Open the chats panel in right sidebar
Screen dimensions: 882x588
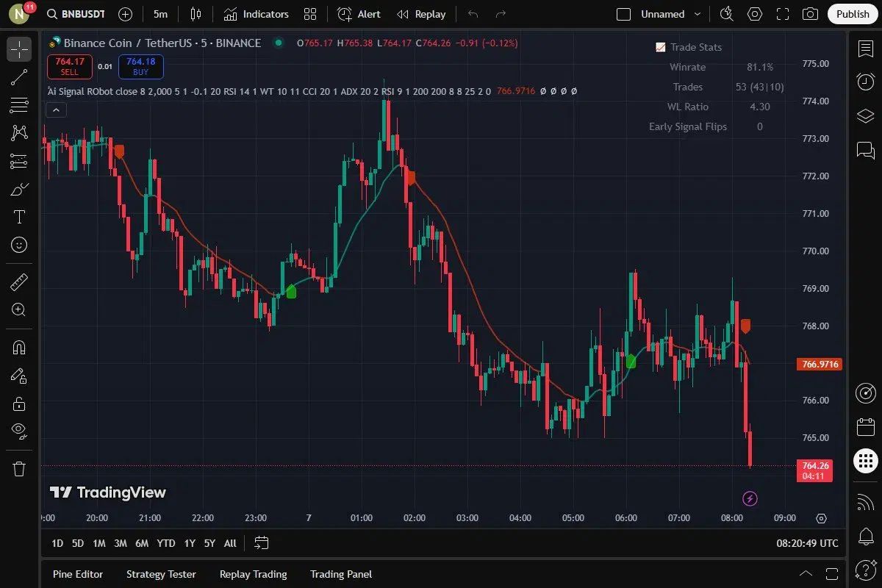point(866,150)
